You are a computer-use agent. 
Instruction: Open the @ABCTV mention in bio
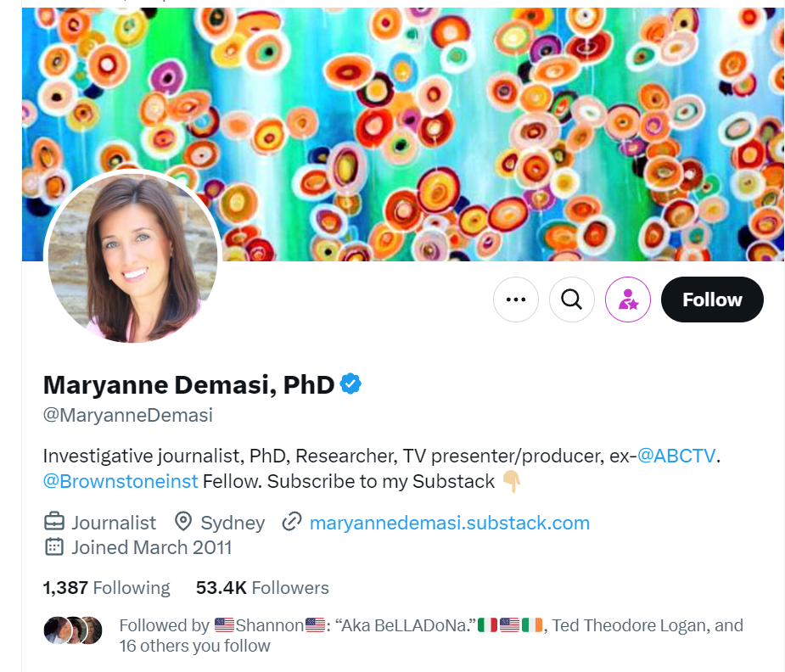tap(676, 456)
